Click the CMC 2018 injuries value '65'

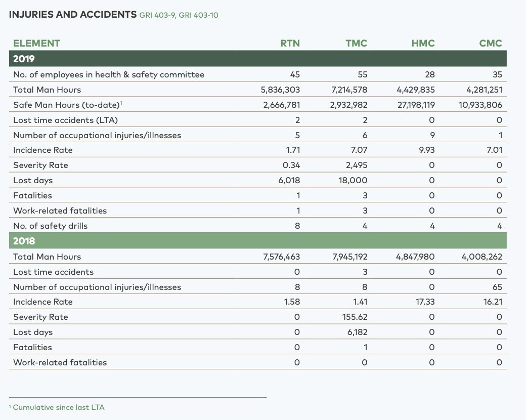(x=497, y=287)
